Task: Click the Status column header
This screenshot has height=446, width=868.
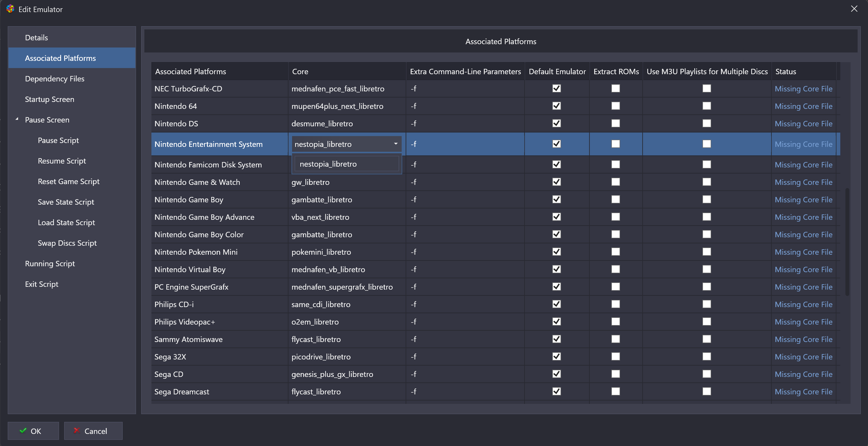Action: (x=804, y=71)
